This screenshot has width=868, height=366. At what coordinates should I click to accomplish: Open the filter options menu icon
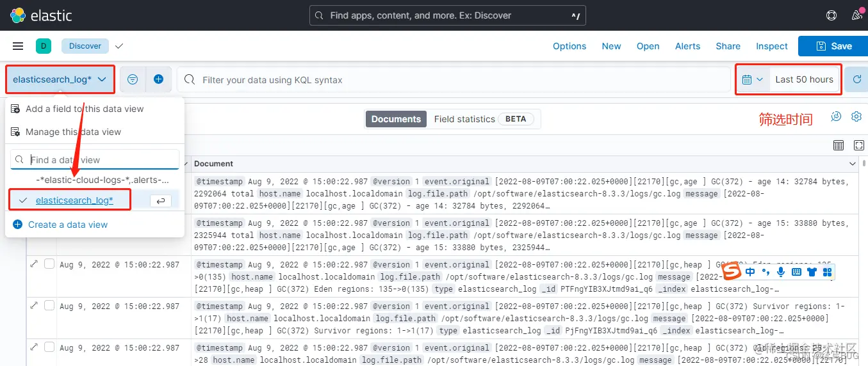pos(133,79)
